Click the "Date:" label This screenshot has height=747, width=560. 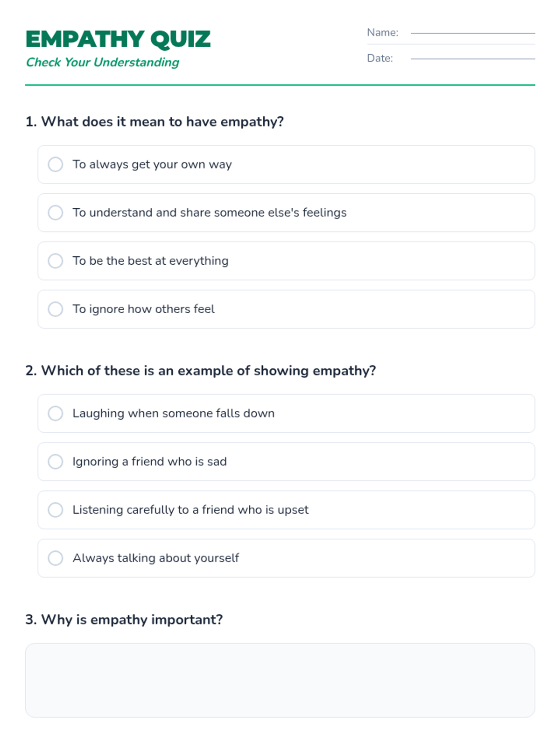[380, 58]
